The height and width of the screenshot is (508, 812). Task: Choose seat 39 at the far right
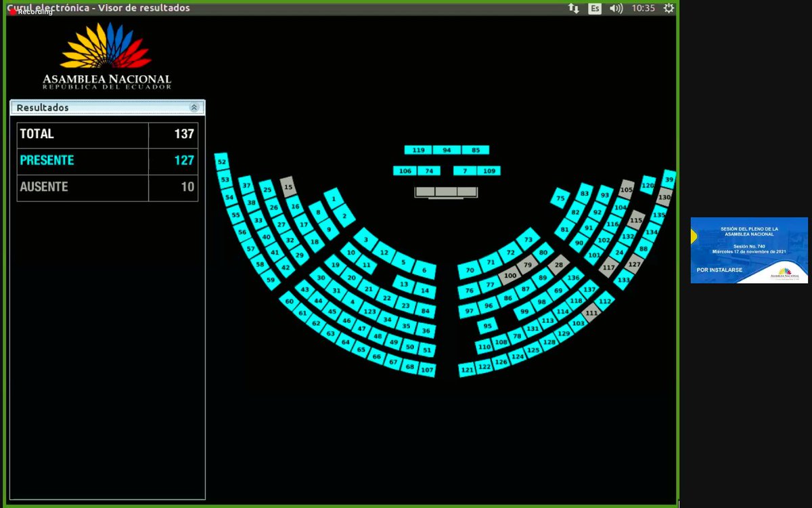tap(669, 179)
